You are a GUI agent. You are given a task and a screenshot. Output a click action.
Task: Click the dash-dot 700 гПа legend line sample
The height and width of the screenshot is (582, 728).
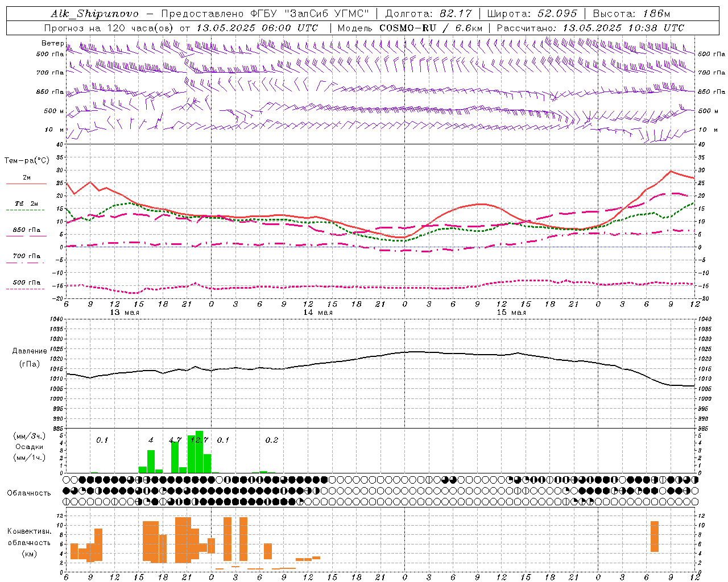26,263
